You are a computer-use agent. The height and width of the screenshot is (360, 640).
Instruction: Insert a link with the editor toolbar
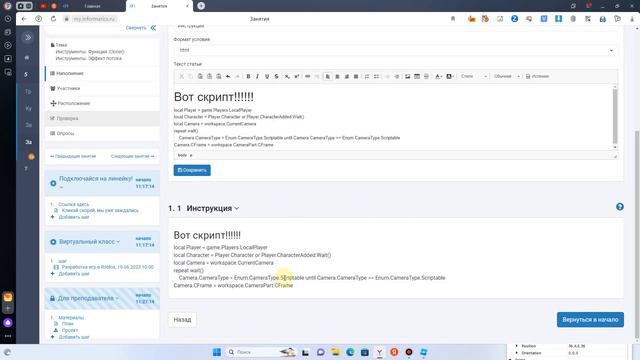(x=308, y=76)
